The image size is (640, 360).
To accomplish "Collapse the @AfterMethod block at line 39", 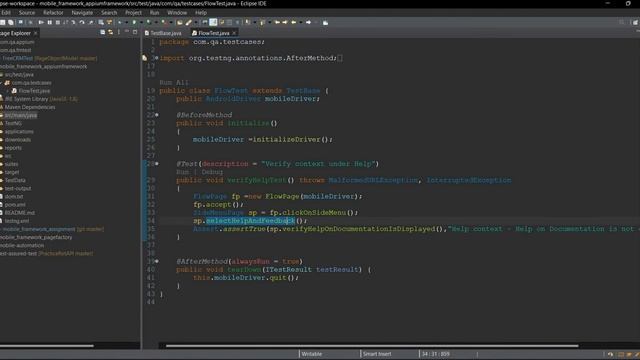I will point(157,261).
